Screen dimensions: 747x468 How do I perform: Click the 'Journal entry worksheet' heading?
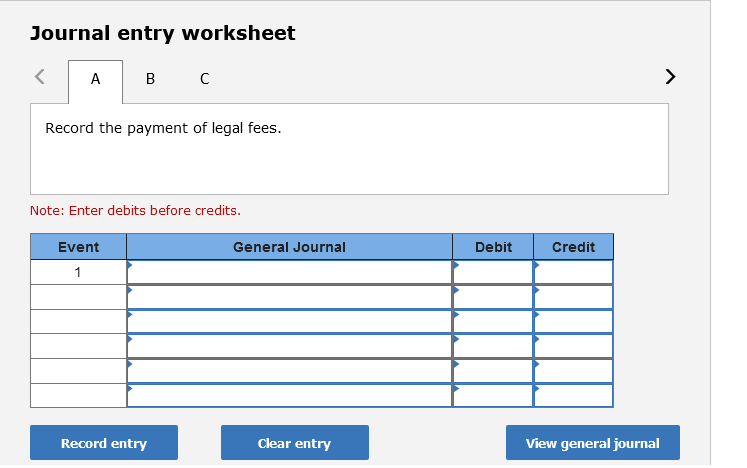162,33
